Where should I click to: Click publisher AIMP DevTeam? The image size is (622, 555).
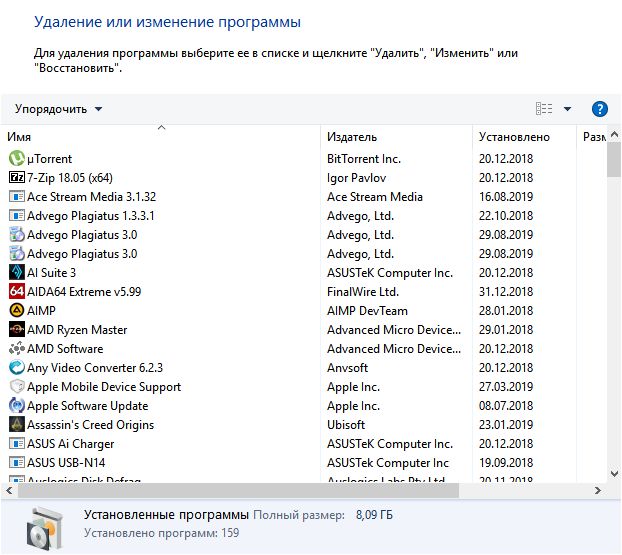[x=367, y=311]
